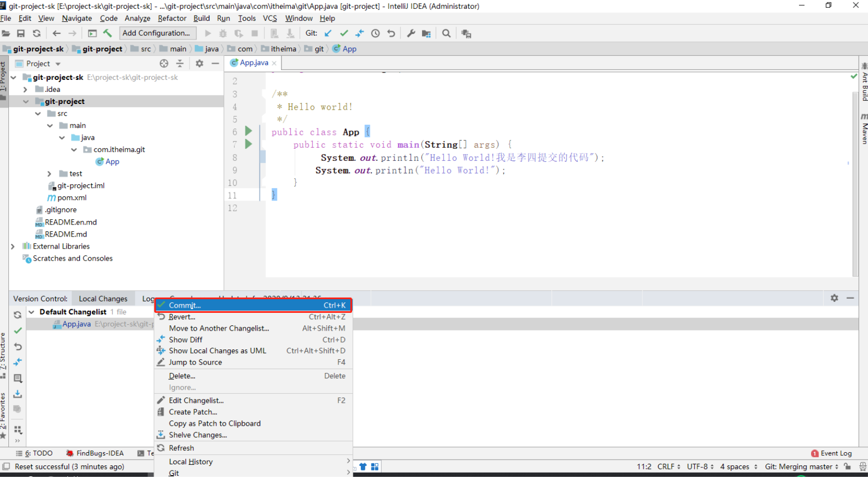Select Commit... in the context menu
Image resolution: width=868 pixels, height=480 pixels.
point(185,306)
